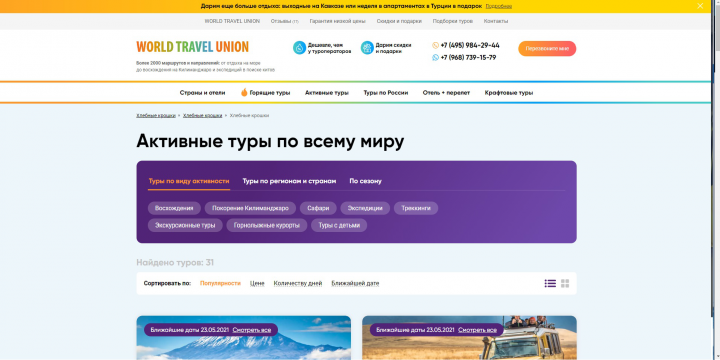This screenshot has height=360, width=720.
Task: Filter by Сафари tag
Action: 318,208
